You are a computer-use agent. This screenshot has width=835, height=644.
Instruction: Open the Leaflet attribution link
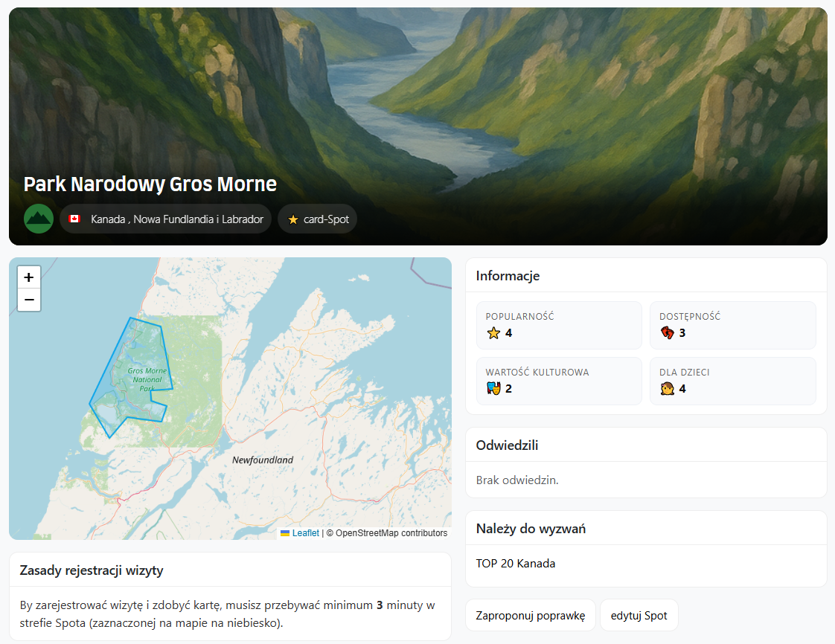[305, 533]
